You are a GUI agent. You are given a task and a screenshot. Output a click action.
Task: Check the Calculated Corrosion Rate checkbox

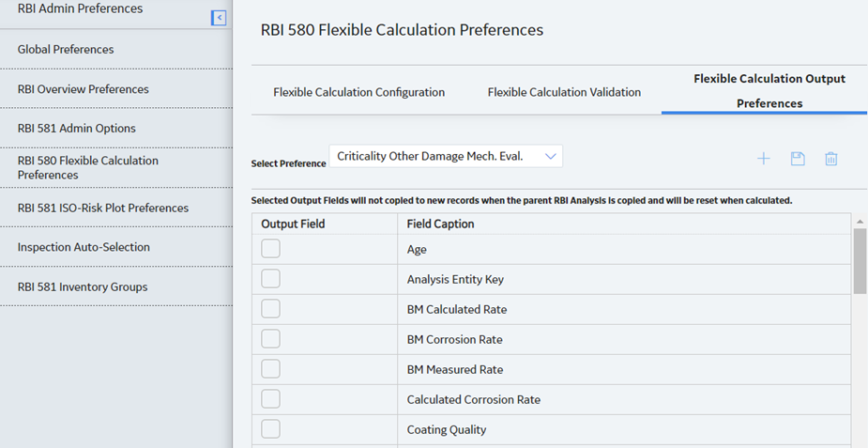click(x=270, y=399)
